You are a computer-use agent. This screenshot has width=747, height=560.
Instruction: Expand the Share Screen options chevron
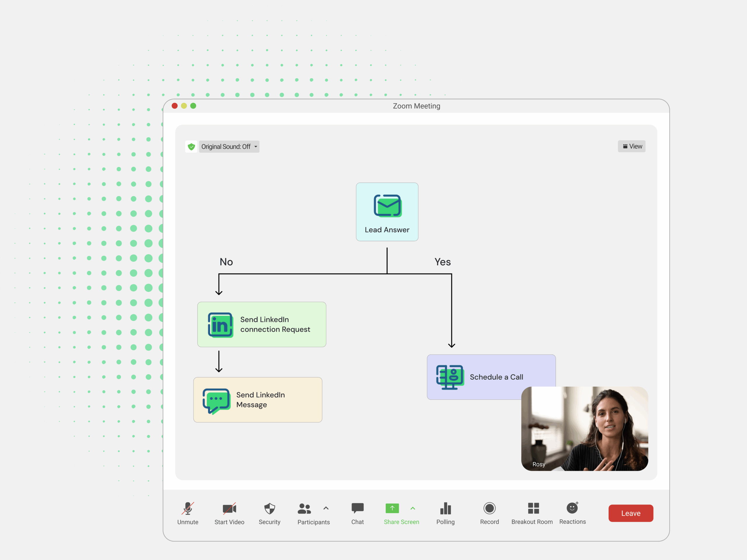[413, 508]
